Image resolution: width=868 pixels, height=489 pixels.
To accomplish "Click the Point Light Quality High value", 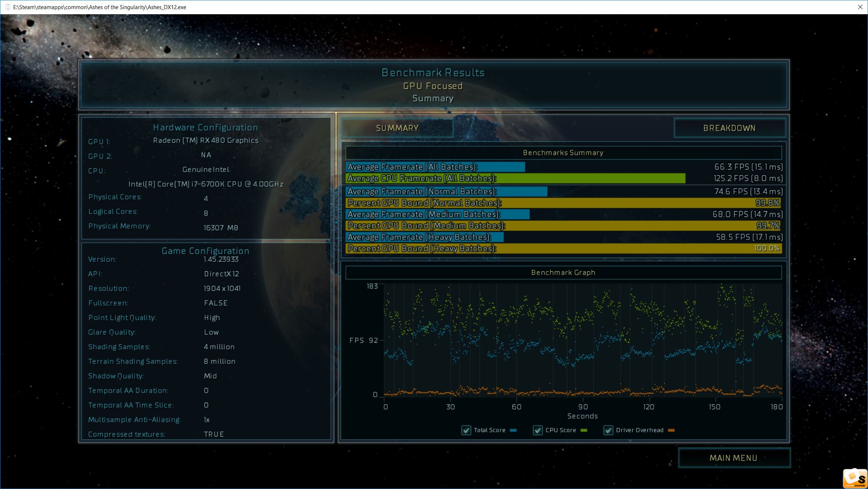I will click(x=212, y=318).
